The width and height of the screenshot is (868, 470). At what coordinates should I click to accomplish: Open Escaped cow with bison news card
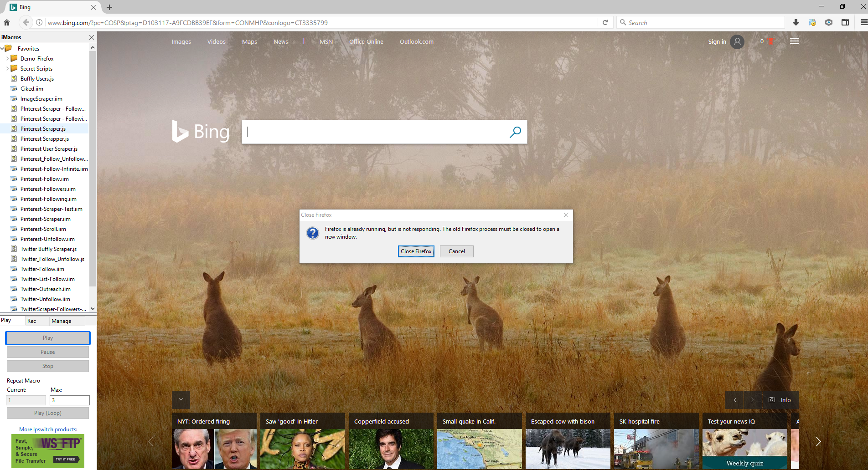click(x=568, y=441)
